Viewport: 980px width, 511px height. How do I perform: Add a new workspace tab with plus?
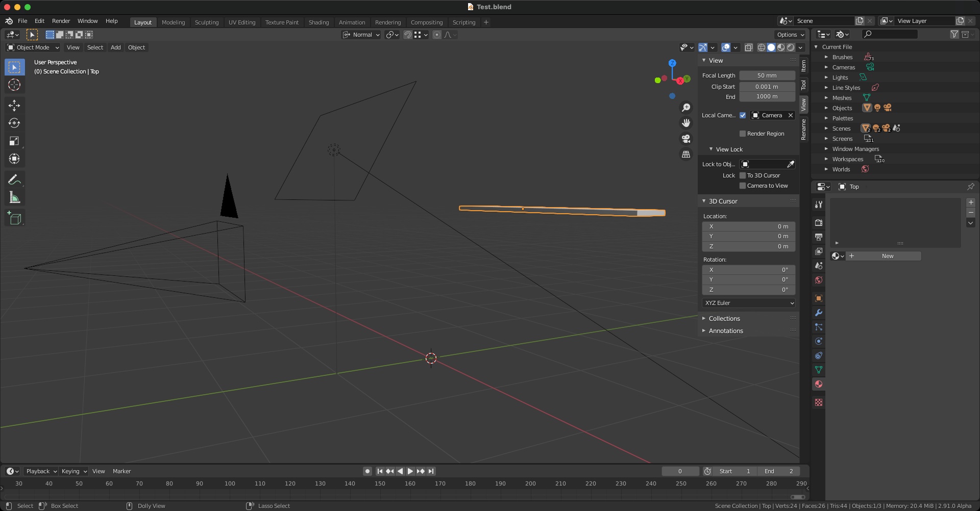tap(486, 22)
